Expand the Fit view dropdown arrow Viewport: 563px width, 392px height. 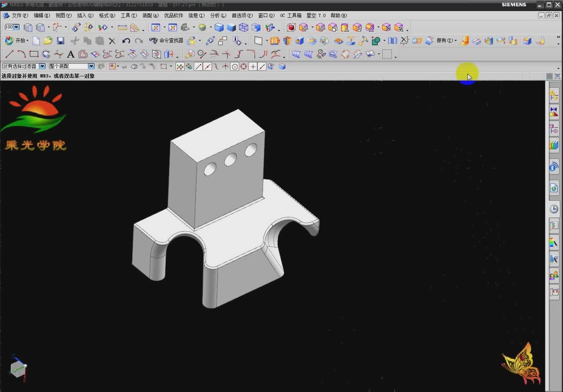coord(164,28)
